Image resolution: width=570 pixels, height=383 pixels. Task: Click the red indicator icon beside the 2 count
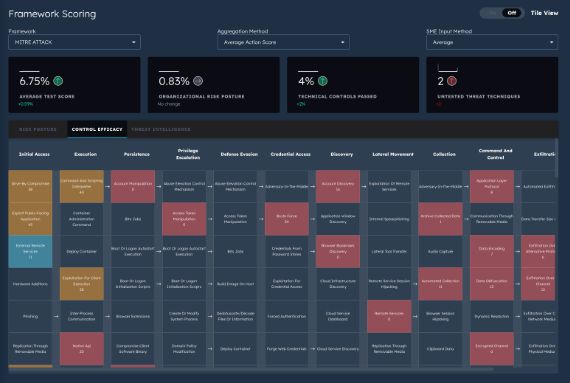pyautogui.click(x=452, y=81)
